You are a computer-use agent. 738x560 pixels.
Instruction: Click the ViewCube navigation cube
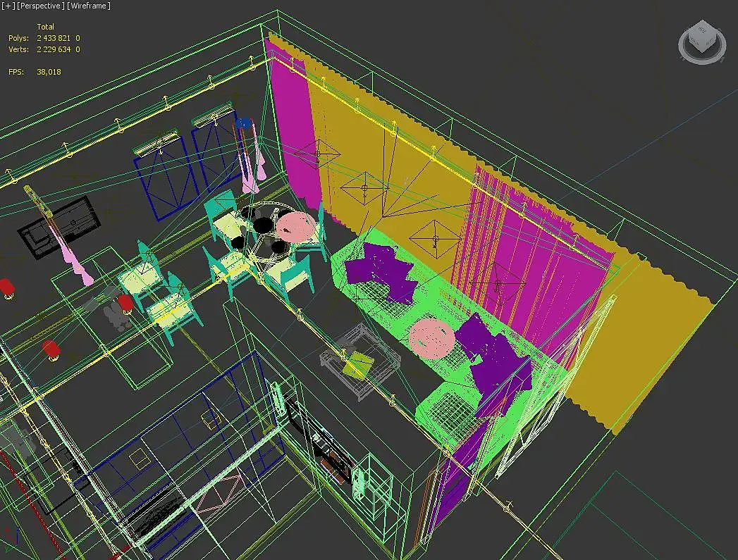pos(703,36)
